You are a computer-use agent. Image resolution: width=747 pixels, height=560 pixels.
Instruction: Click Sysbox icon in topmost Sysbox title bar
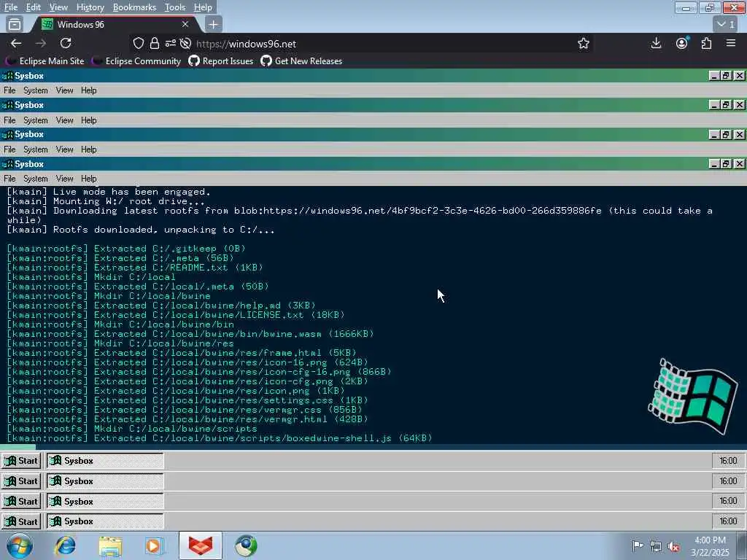point(7,76)
